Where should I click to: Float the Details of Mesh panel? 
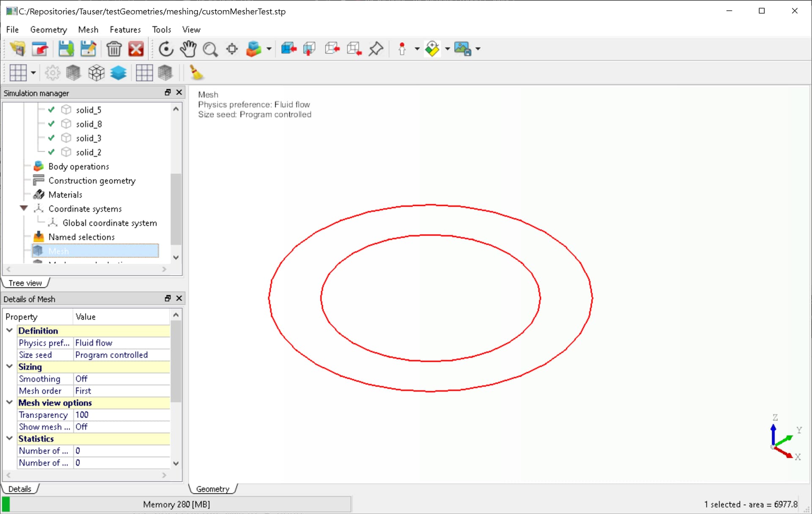click(168, 298)
